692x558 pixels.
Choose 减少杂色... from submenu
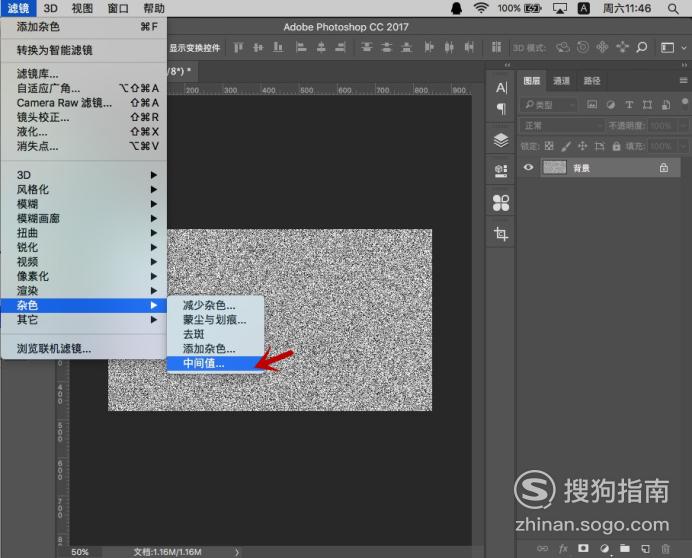click(215, 305)
